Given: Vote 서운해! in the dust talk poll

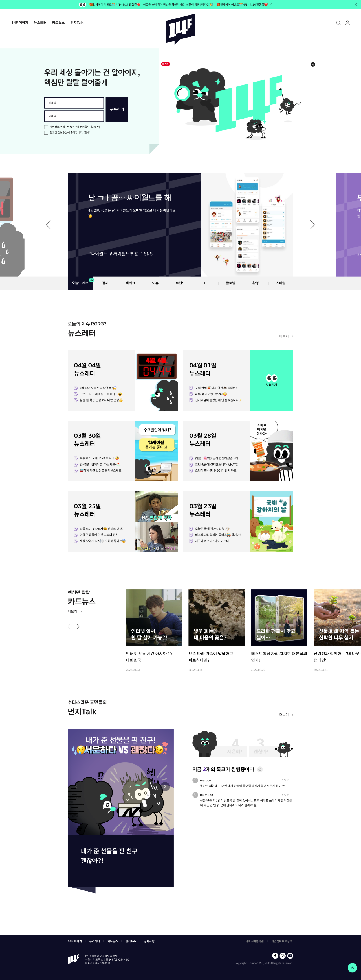Looking at the screenshot, I should [229, 751].
